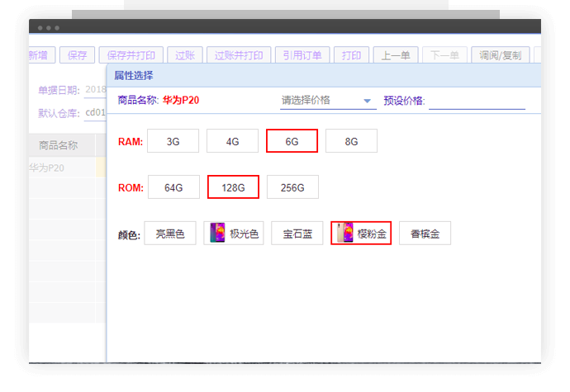This screenshot has width=570, height=392.
Task: Click the 保存并打印 button
Action: [x=131, y=55]
